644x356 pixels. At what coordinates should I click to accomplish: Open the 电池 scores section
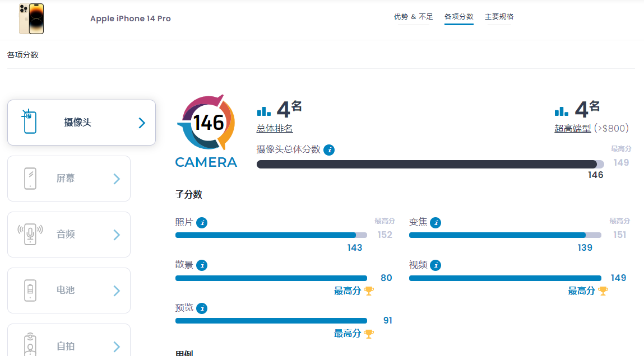(x=69, y=291)
